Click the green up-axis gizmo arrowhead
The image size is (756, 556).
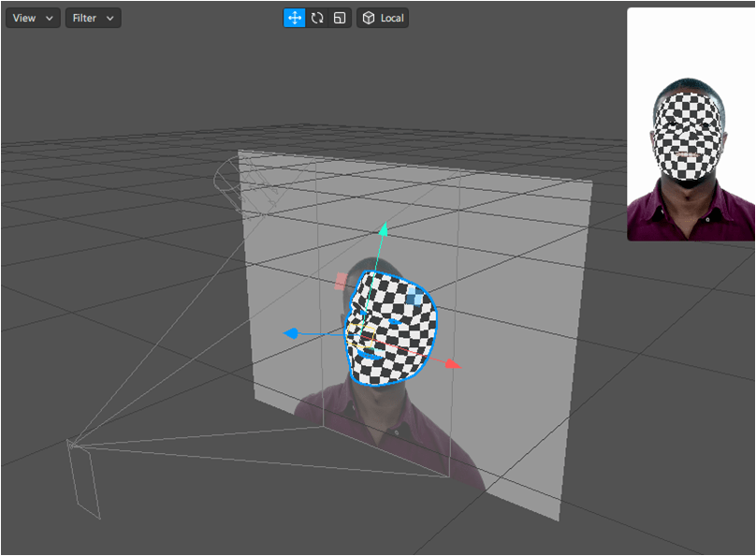coord(383,228)
